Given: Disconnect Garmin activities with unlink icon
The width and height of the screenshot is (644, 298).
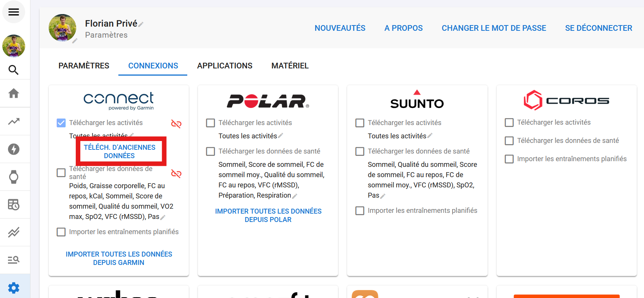Looking at the screenshot, I should pos(176,124).
